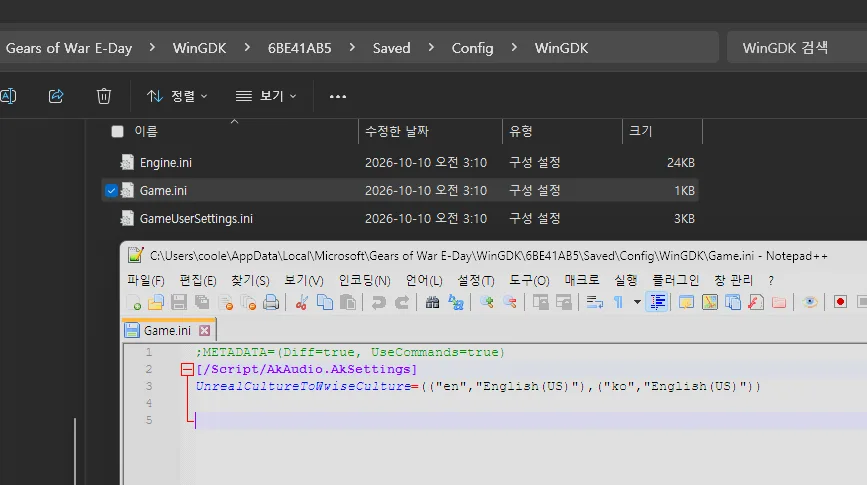Uncheck the Game.ini file checkbox
The width and height of the screenshot is (867, 485).
tap(111, 191)
